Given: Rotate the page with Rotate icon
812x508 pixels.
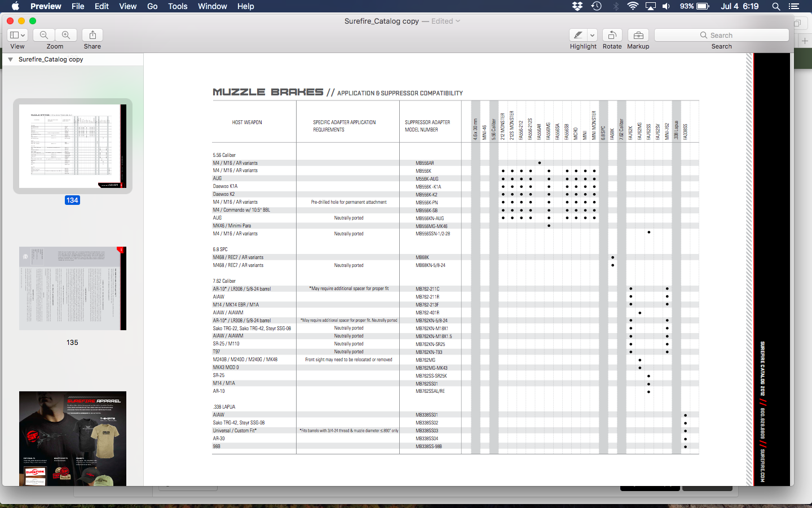Looking at the screenshot, I should pos(612,35).
